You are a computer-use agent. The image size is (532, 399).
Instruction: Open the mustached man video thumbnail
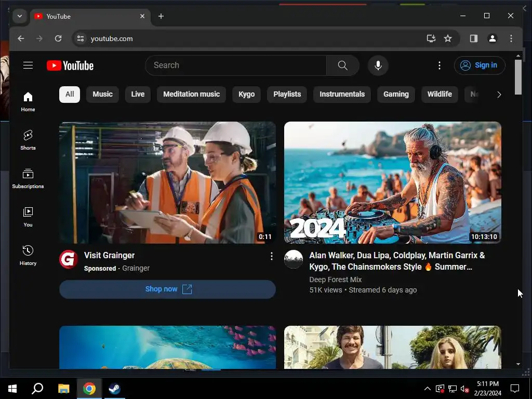[393, 347]
